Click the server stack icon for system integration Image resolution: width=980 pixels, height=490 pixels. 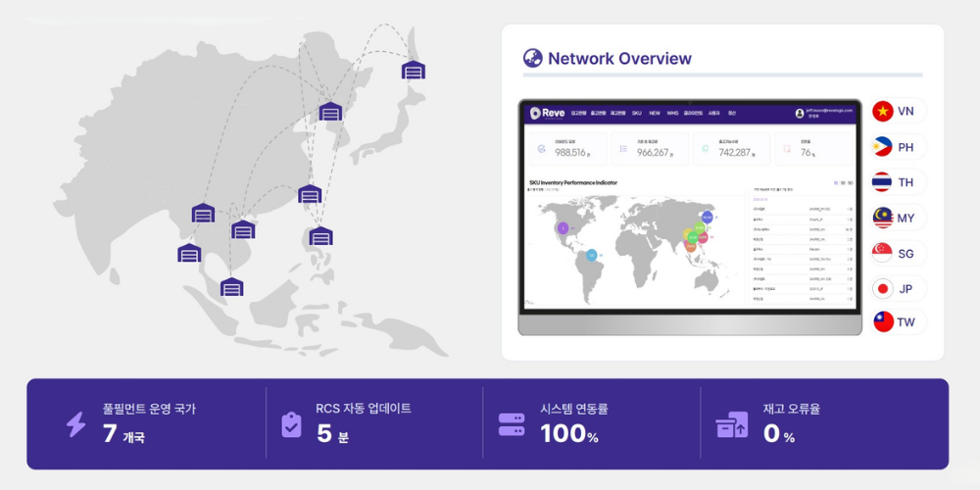pyautogui.click(x=512, y=424)
